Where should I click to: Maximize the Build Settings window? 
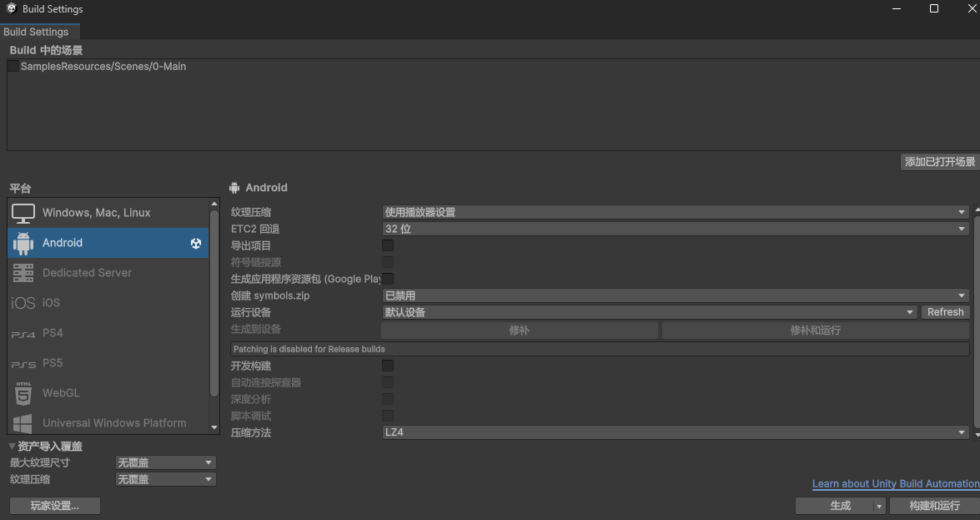pos(934,8)
